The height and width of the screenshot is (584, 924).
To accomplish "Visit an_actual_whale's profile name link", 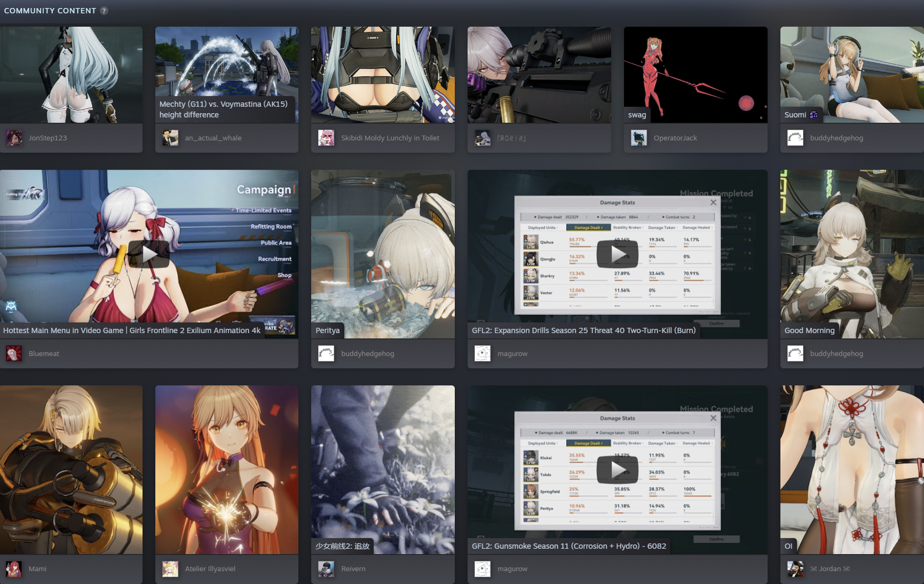I will (x=214, y=138).
